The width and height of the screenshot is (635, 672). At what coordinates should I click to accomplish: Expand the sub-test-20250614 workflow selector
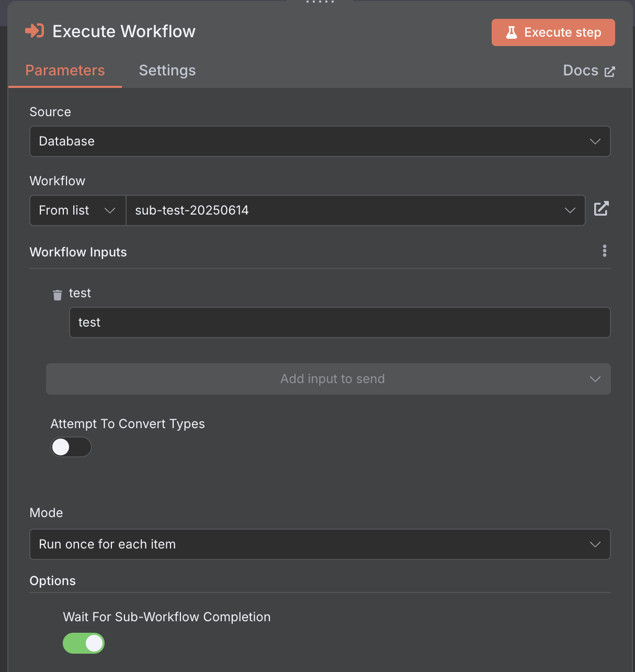(x=356, y=210)
